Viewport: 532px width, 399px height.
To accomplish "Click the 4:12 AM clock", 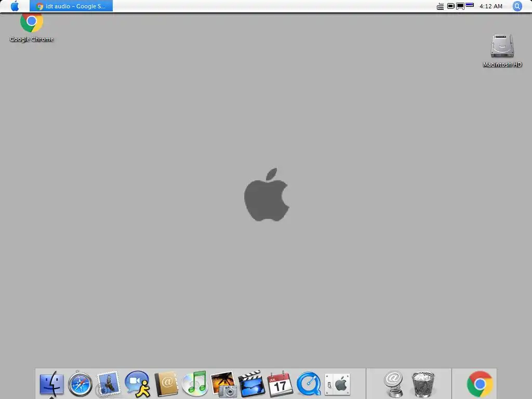I will (490, 6).
